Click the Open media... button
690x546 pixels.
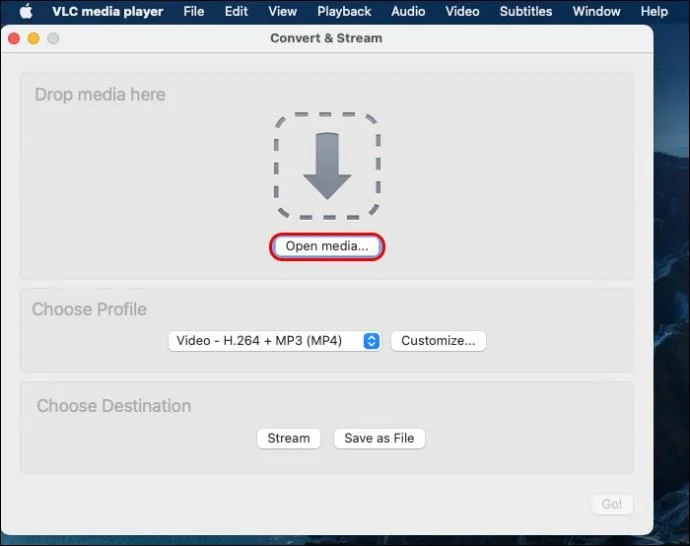pyautogui.click(x=327, y=246)
